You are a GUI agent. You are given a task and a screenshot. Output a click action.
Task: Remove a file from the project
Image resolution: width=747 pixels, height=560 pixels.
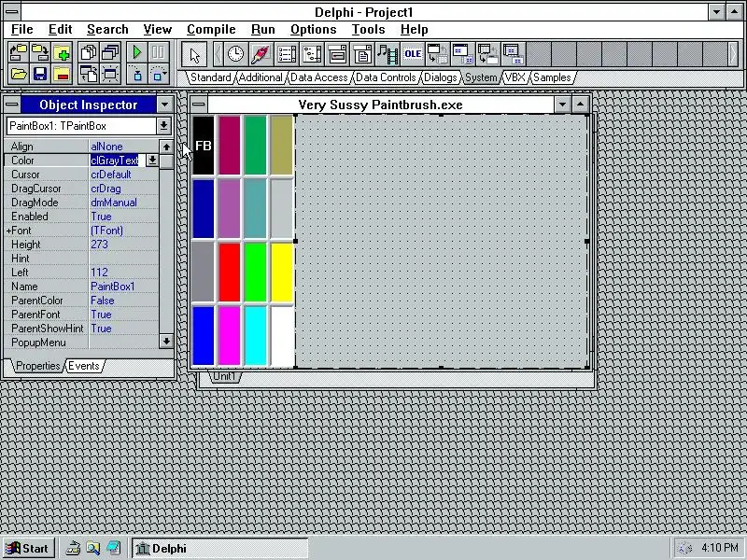[62, 75]
